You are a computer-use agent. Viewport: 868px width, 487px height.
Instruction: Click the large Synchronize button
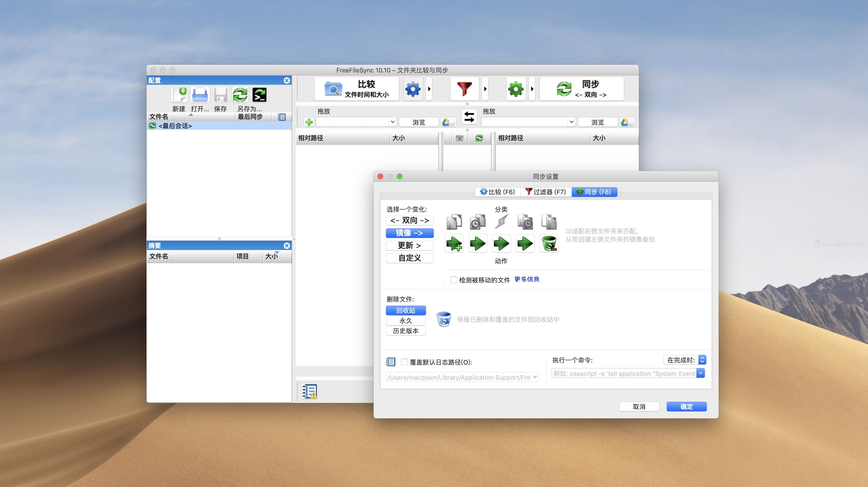click(x=582, y=89)
